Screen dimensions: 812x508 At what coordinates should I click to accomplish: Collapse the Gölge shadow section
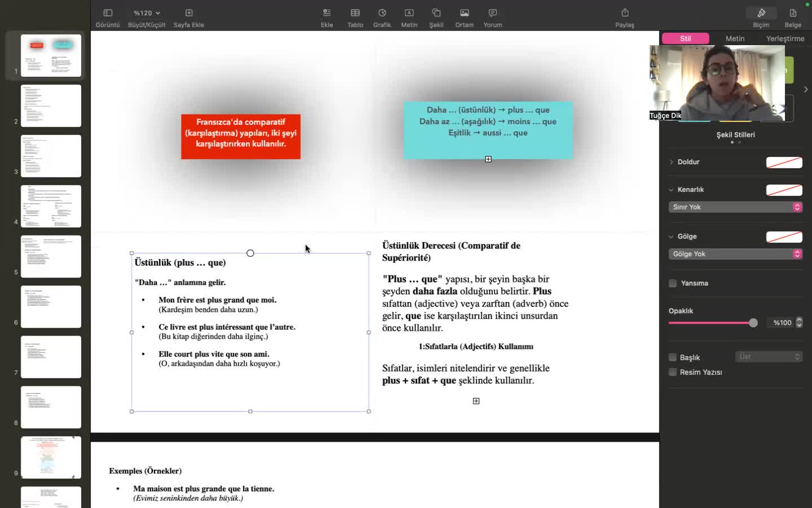pos(671,237)
